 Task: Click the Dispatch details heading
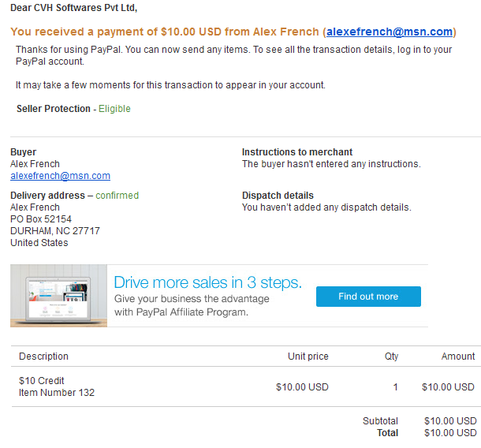(x=278, y=196)
